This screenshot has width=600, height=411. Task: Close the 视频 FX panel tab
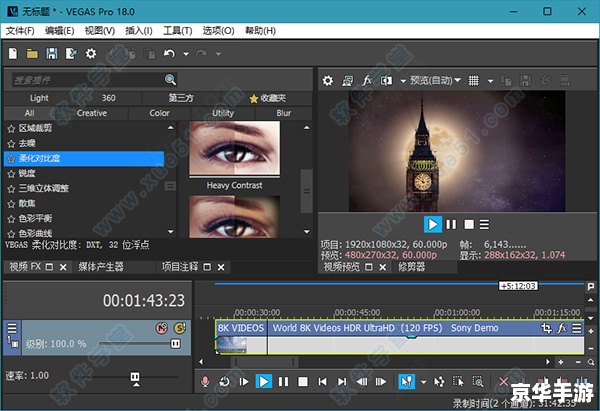(63, 267)
